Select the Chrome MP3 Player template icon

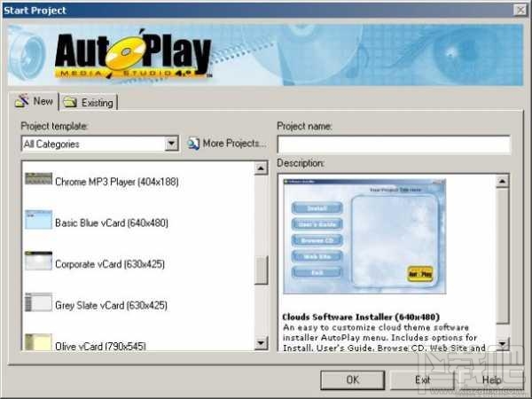pyautogui.click(x=38, y=179)
